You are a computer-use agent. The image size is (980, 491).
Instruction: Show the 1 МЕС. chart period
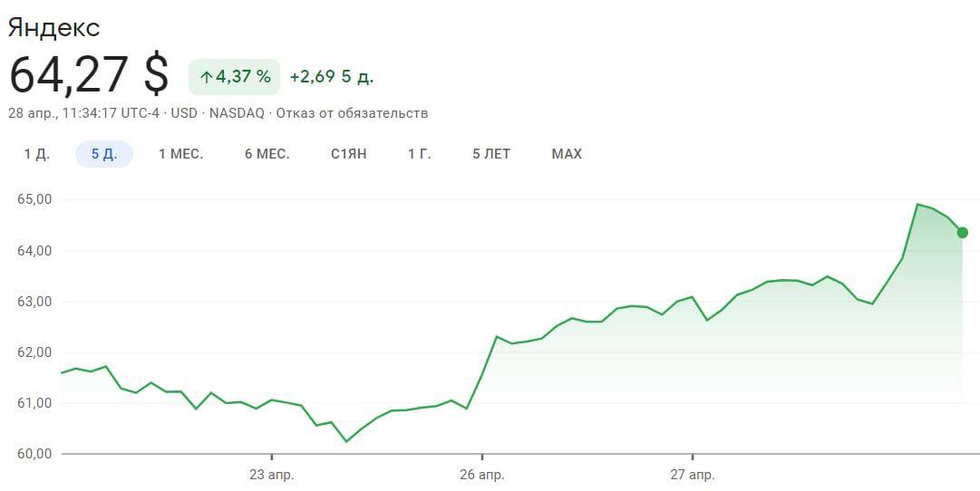coord(180,154)
